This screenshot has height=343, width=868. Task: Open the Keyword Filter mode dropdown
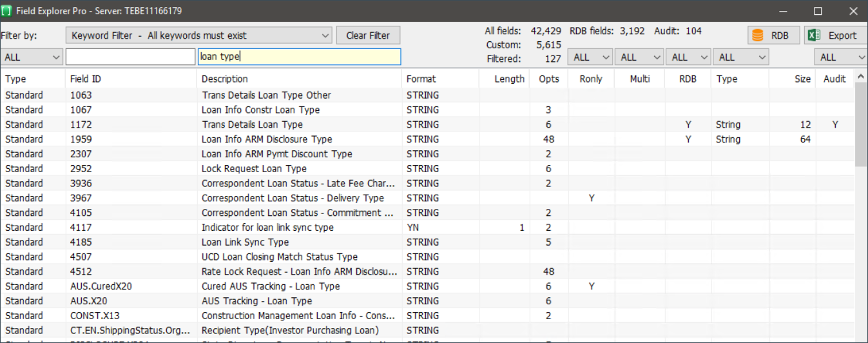point(198,35)
